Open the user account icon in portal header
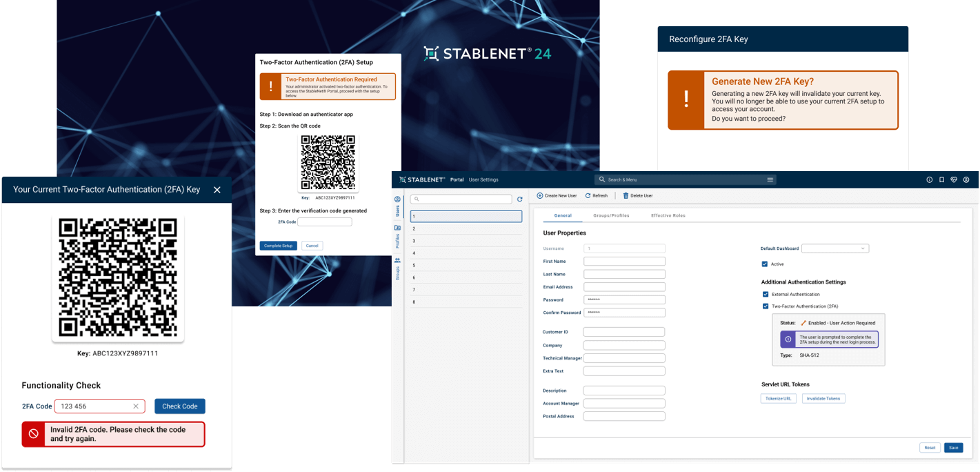The image size is (980, 472). 966,179
